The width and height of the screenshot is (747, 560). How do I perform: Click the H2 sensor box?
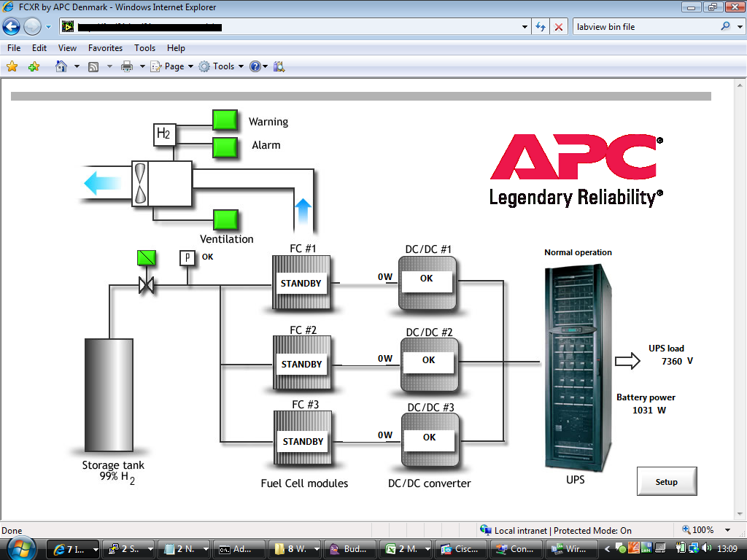pyautogui.click(x=164, y=134)
